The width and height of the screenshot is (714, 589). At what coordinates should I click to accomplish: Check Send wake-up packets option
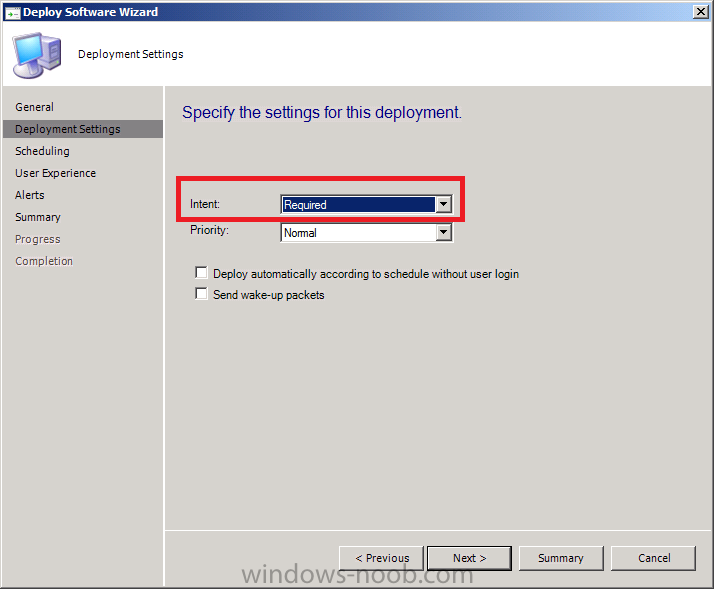(x=201, y=293)
